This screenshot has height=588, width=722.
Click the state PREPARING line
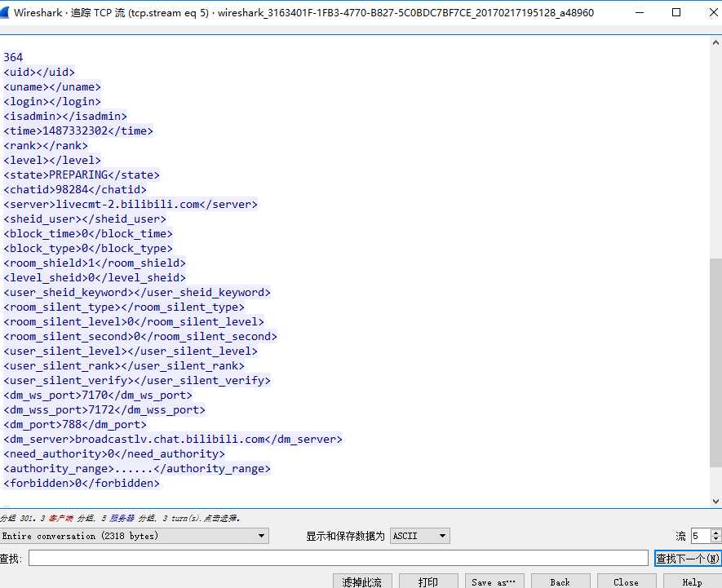(x=82, y=175)
